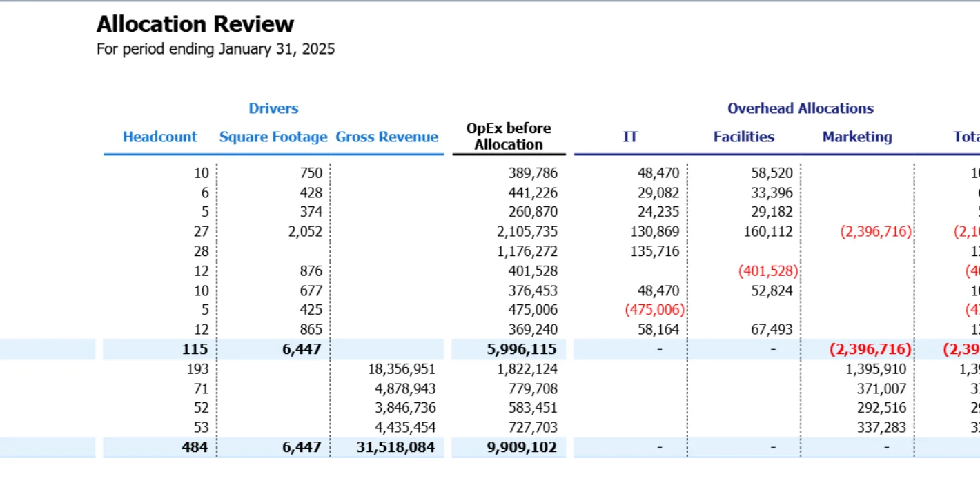Select OpEx value 2,105,735
The width and height of the screenshot is (980, 483).
(x=528, y=232)
